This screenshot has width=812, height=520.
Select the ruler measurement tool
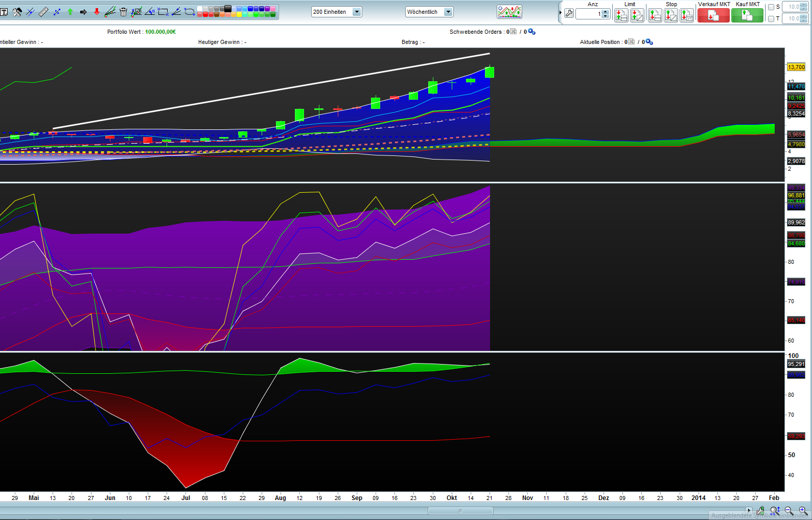(x=43, y=12)
